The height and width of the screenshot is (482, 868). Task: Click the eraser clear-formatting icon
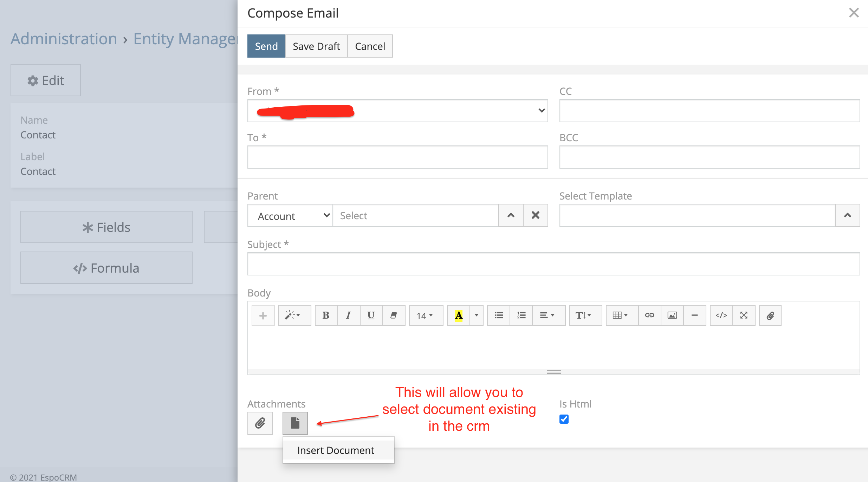394,315
